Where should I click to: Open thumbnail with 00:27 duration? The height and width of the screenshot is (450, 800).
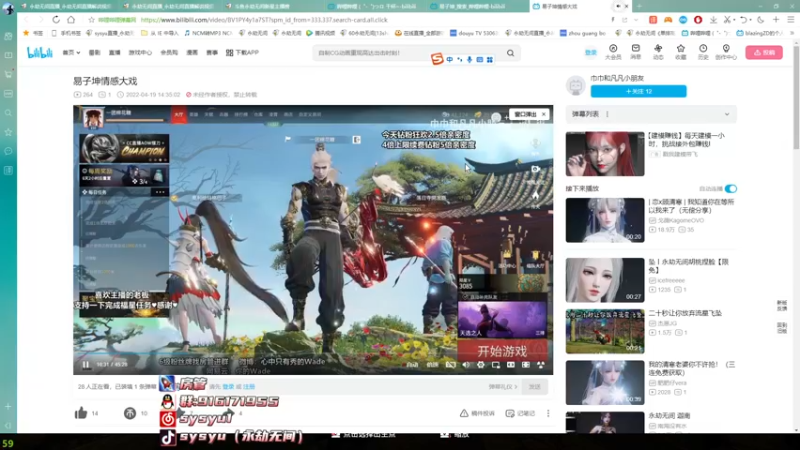point(605,280)
